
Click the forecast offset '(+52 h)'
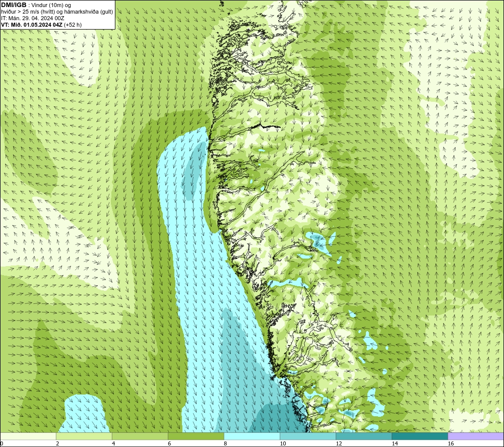73,25
